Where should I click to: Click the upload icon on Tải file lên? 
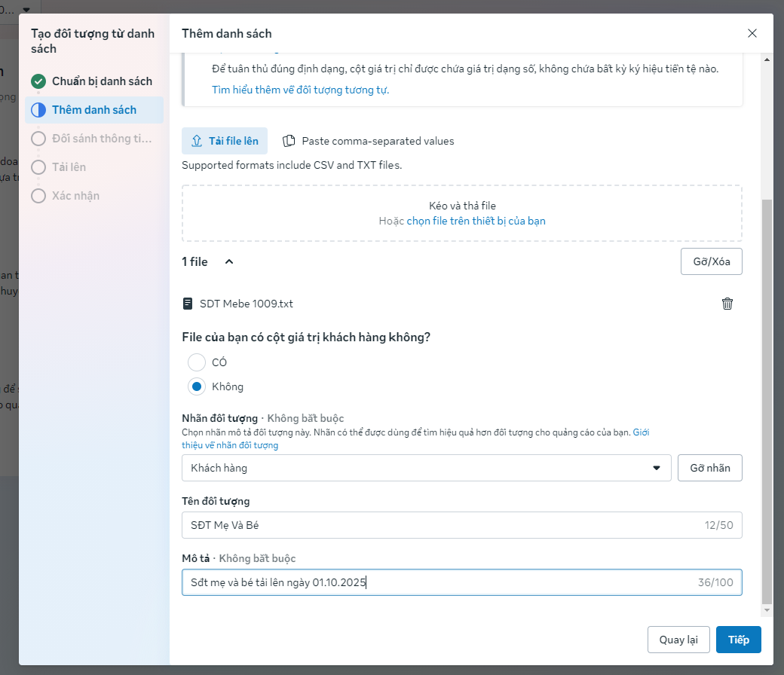(197, 141)
